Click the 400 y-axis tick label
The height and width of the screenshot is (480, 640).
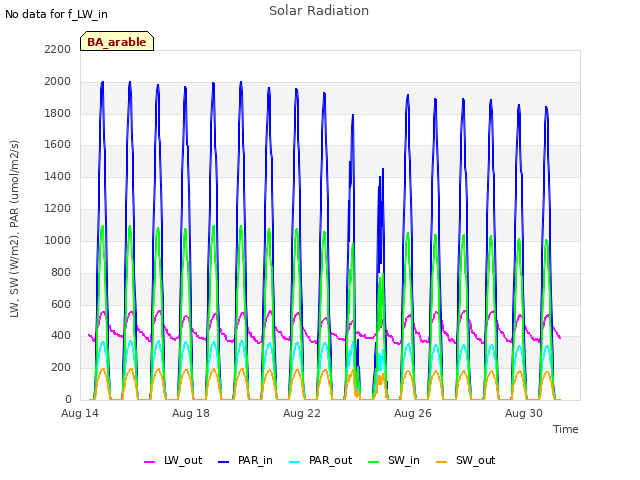[61, 336]
